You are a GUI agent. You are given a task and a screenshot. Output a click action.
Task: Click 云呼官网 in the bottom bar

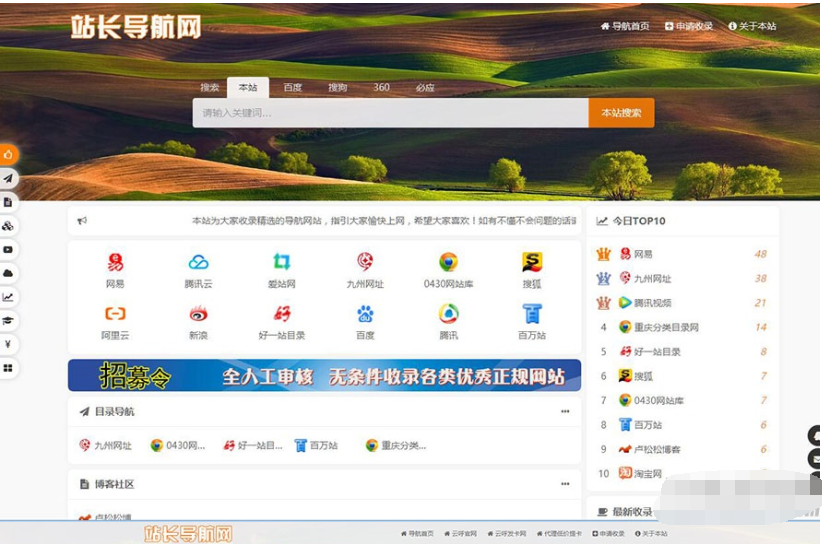460,534
